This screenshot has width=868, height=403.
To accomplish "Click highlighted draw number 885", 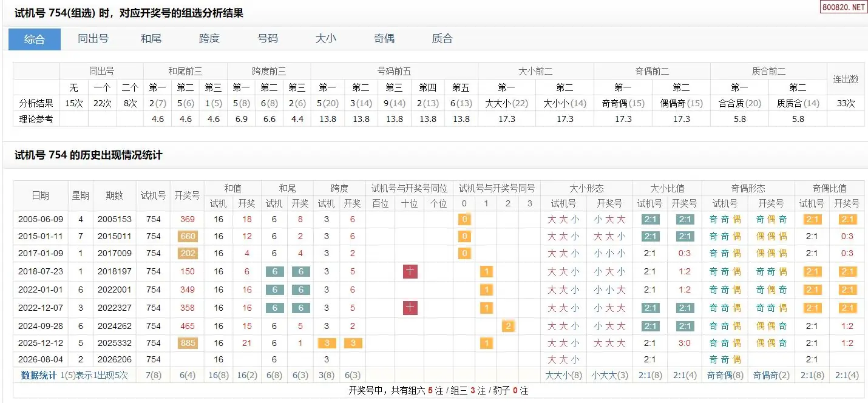I will pyautogui.click(x=188, y=343).
